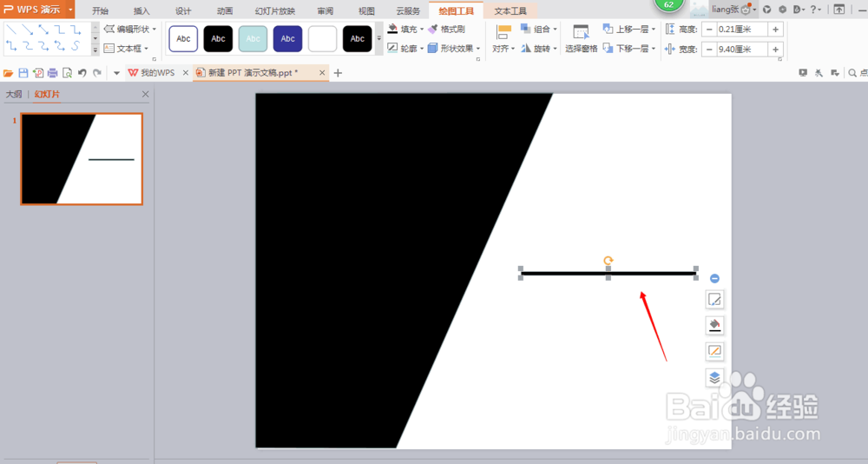Viewport: 868px width, 464px height.
Task: Open the 开始 ribbon tab
Action: coord(100,11)
